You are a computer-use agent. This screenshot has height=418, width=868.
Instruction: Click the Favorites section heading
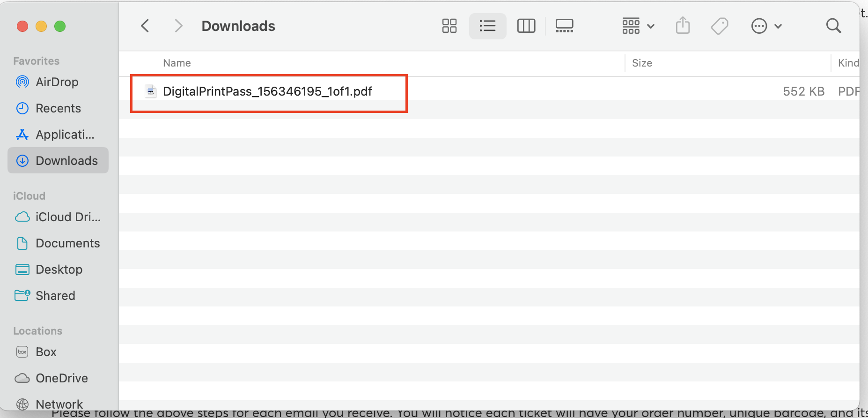click(37, 61)
